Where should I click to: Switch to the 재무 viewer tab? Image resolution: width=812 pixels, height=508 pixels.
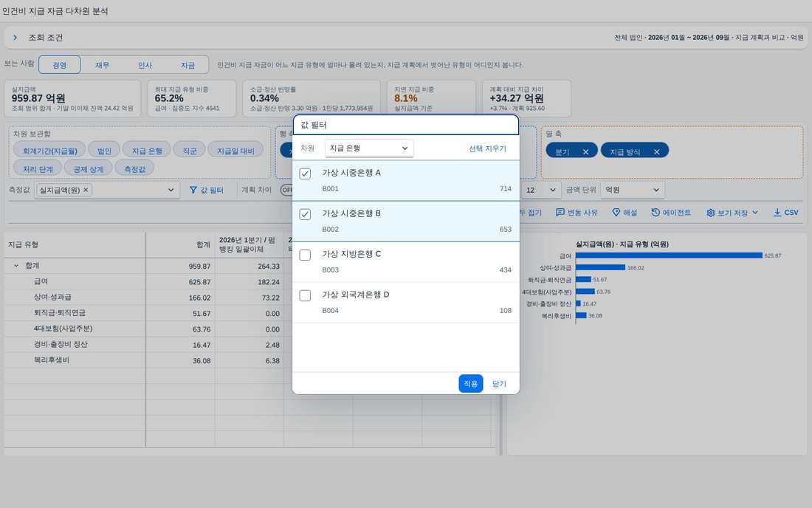(102, 65)
